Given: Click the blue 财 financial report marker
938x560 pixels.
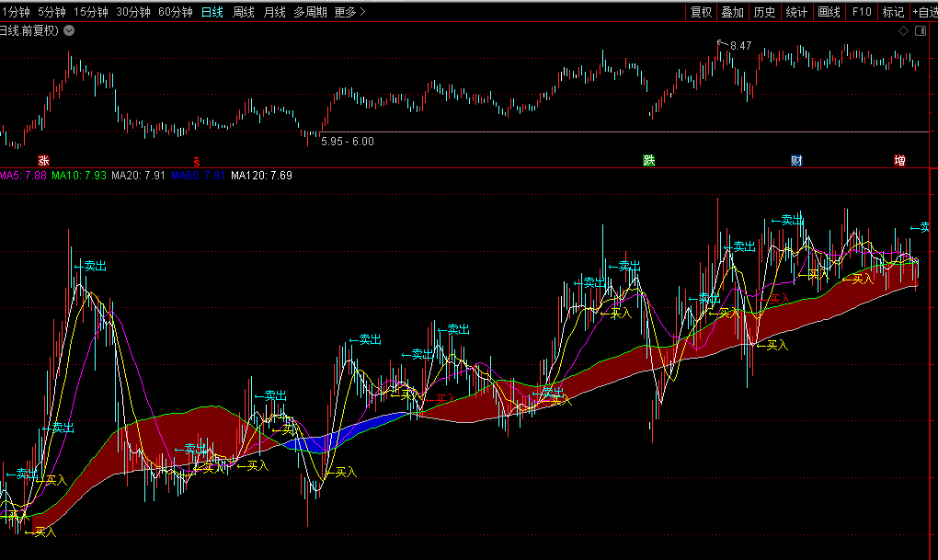Looking at the screenshot, I should coord(796,160).
